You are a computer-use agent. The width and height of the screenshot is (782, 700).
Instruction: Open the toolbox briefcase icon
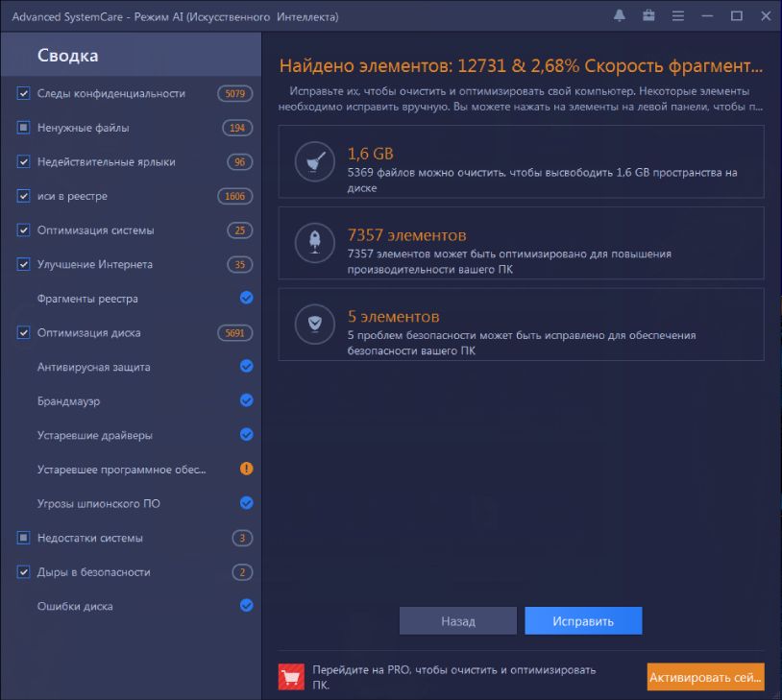pyautogui.click(x=648, y=16)
